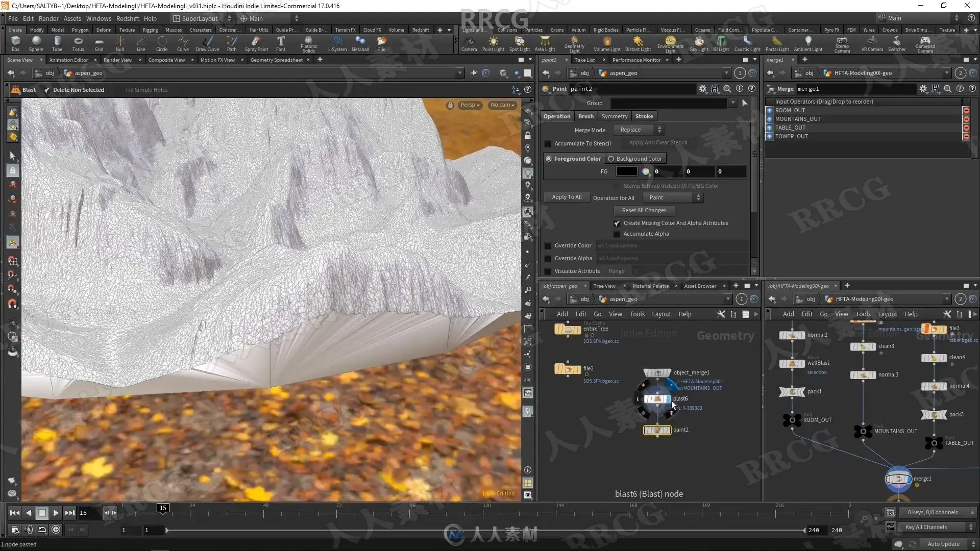This screenshot has height=551, width=980.
Task: Toggle Create Missing Color And Alpha Attributes
Action: (x=617, y=223)
